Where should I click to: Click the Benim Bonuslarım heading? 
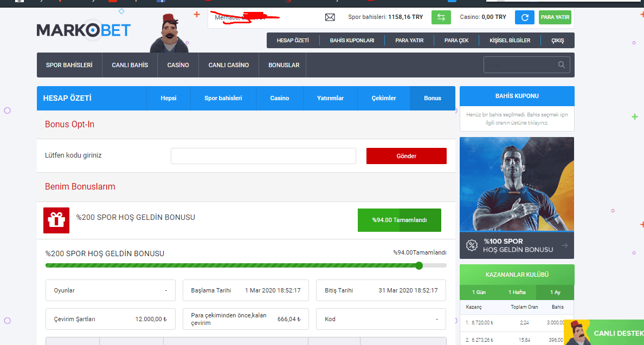click(80, 187)
